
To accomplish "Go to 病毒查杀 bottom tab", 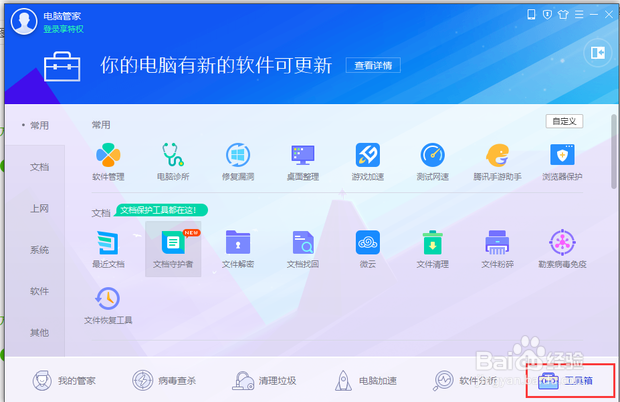I will coord(164,381).
